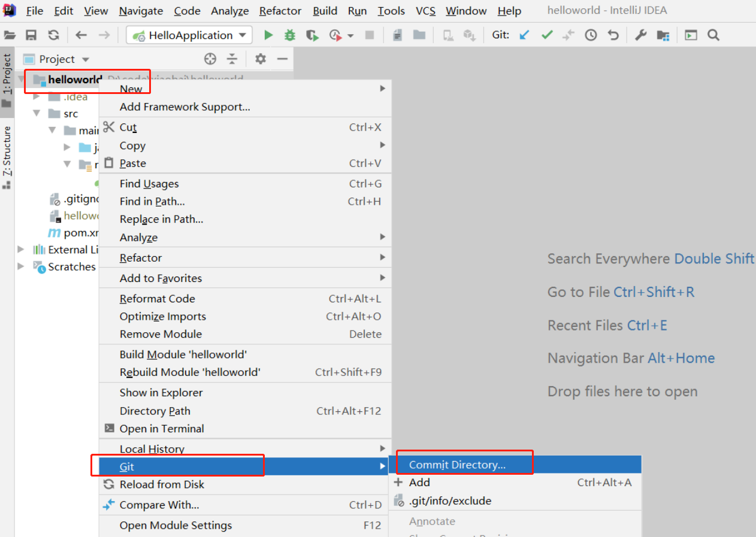756x537 pixels.
Task: Choose Add to Favorites
Action: [x=245, y=278]
